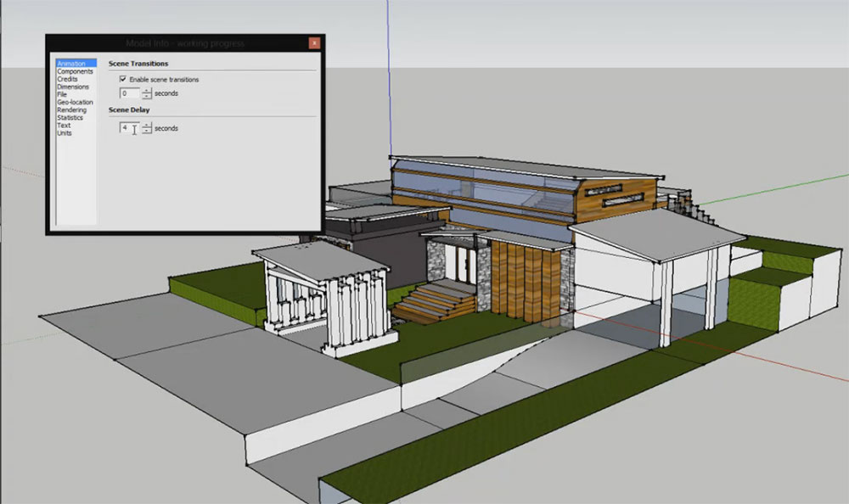This screenshot has width=849, height=504.
Task: Click the Scene Delay seconds field
Action: pos(128,128)
